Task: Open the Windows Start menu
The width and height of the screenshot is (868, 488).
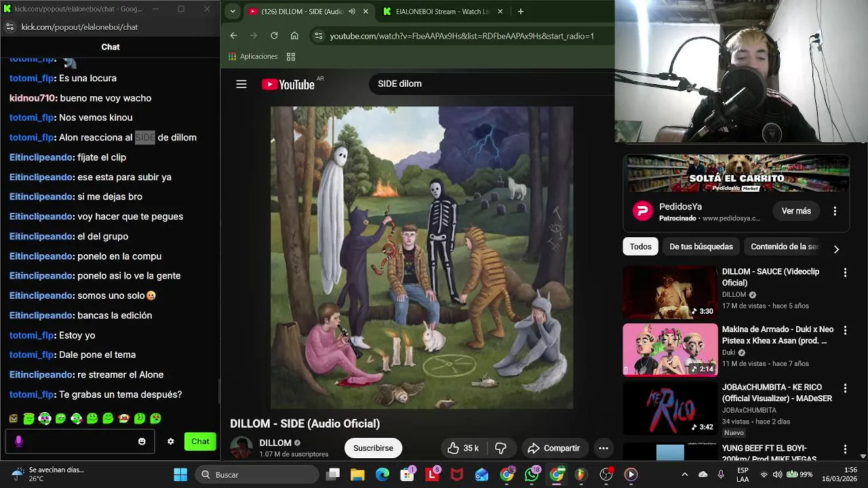Action: (180, 474)
